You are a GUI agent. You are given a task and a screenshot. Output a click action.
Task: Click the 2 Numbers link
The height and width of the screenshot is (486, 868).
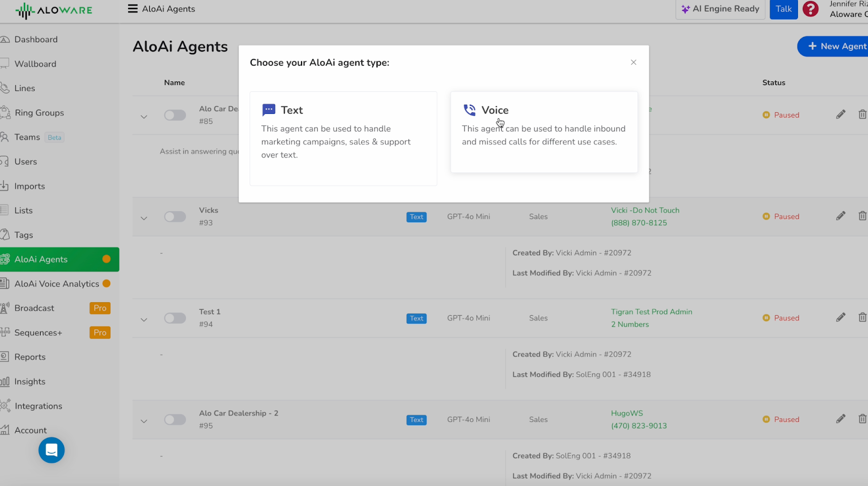(x=630, y=324)
